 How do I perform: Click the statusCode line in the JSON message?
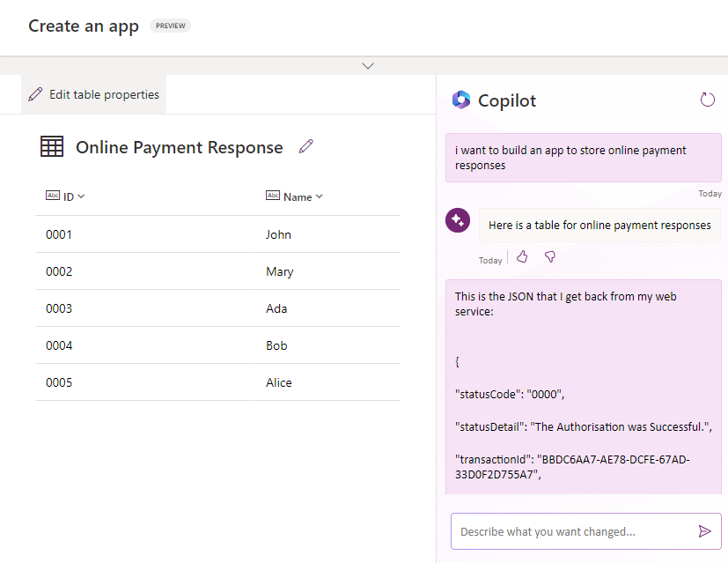click(x=510, y=394)
